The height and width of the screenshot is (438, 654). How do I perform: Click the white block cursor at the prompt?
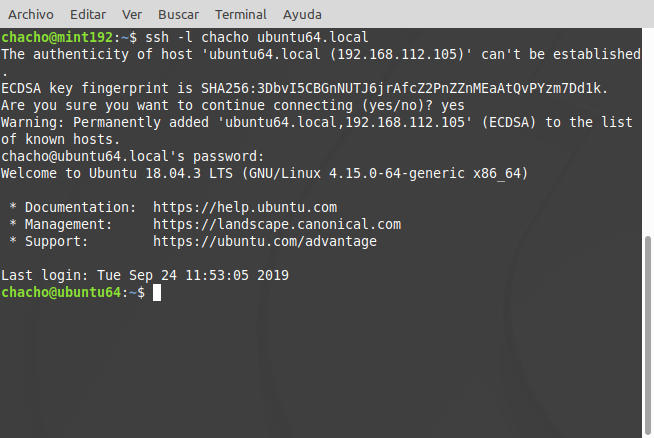click(157, 292)
